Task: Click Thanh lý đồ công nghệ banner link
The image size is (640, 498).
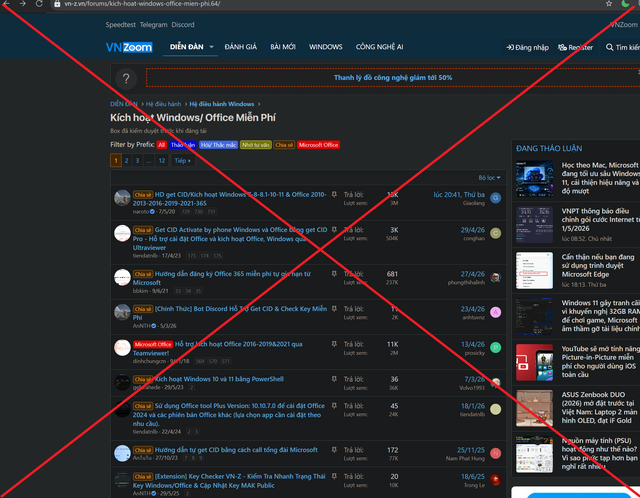Action: point(393,78)
